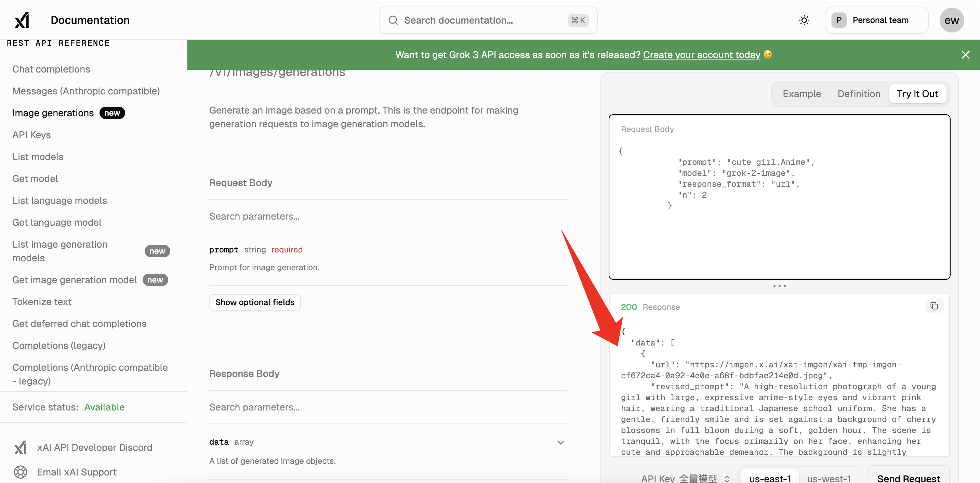980x483 pixels.
Task: Open Chat completions reference
Action: [x=51, y=69]
